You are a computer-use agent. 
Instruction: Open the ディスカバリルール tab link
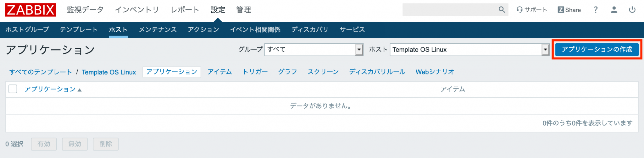click(377, 72)
